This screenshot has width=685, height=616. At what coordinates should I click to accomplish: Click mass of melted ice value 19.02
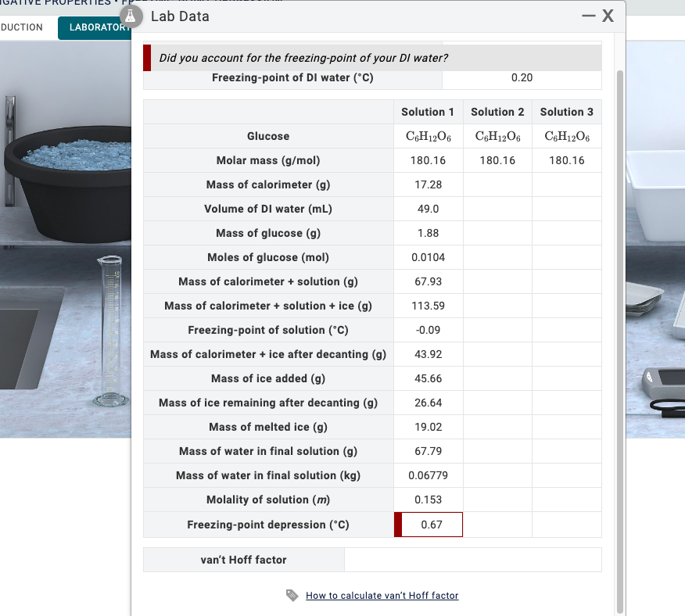coord(429,427)
